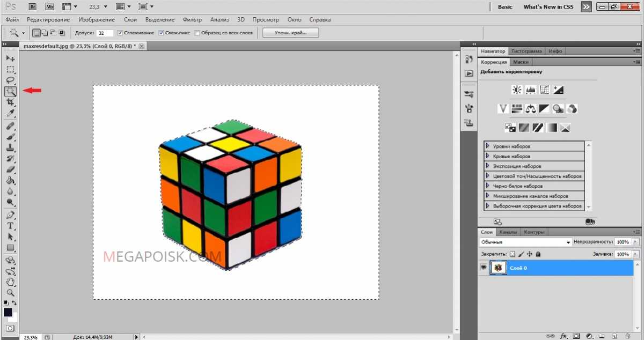Click the foreground color swatch

pos(8,312)
